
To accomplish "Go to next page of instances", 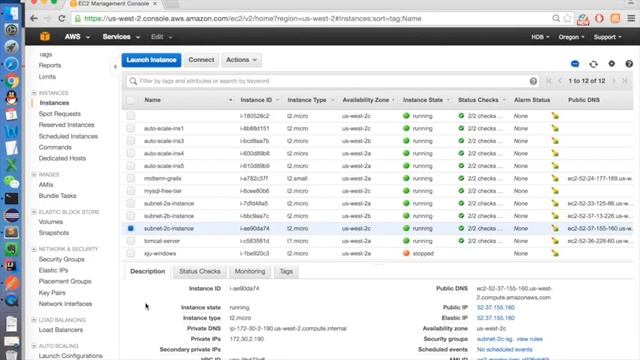I will click(x=613, y=81).
